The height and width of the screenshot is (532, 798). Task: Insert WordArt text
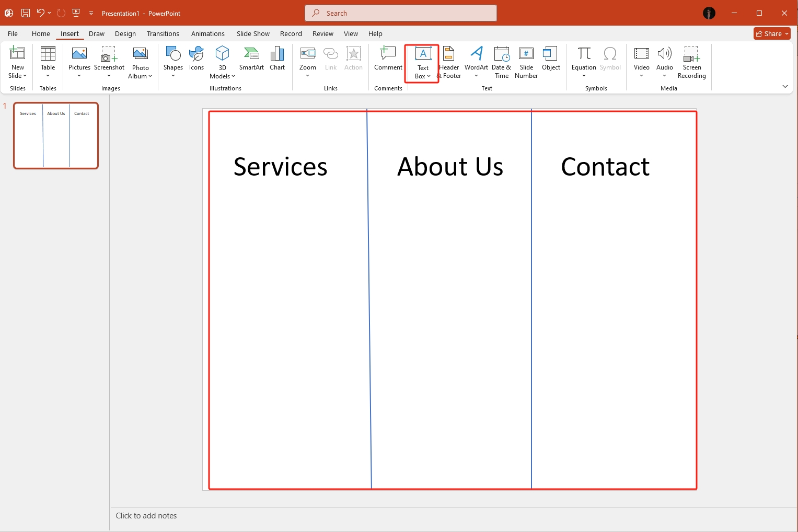[x=476, y=62]
